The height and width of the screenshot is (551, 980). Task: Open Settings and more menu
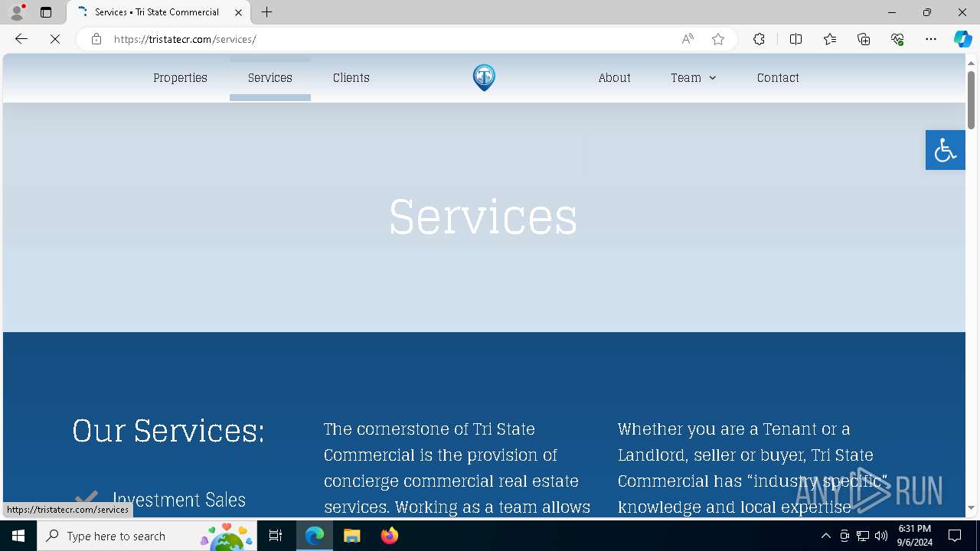(x=931, y=39)
